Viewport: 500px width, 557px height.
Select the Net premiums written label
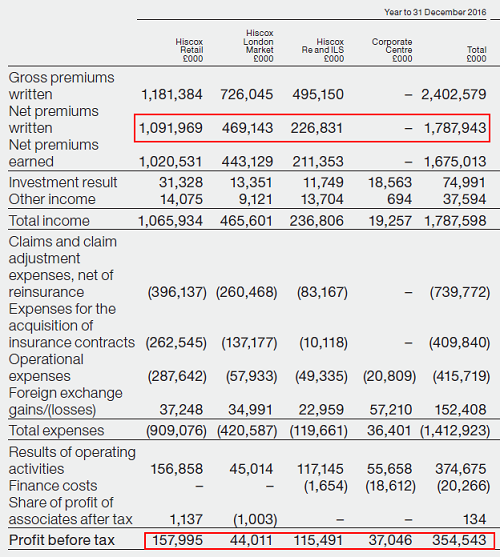point(54,120)
